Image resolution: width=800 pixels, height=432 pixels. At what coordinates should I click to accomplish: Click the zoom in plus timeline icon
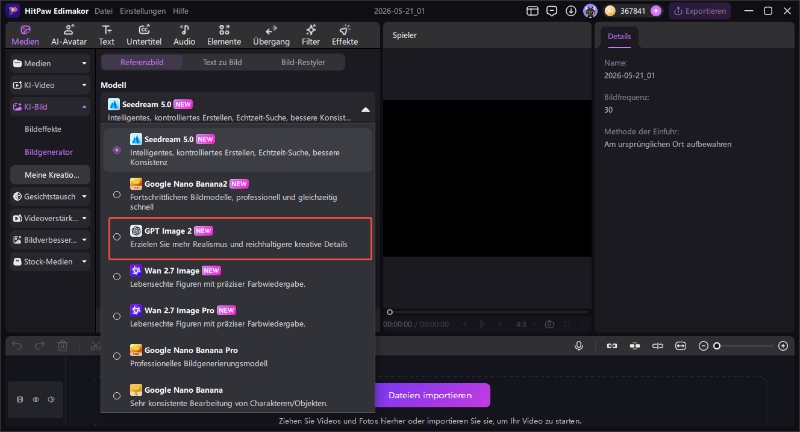[x=783, y=346]
